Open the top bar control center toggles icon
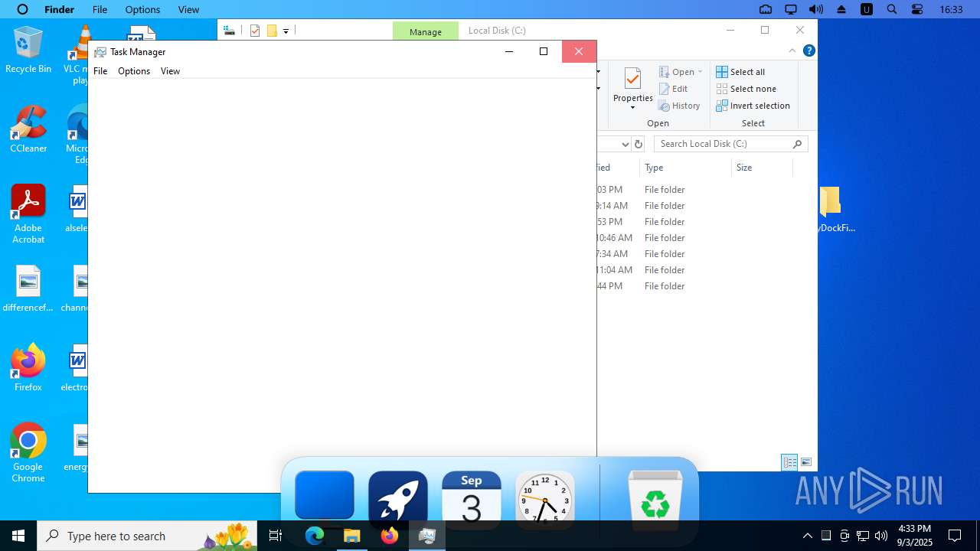This screenshot has width=980, height=551. point(917,10)
